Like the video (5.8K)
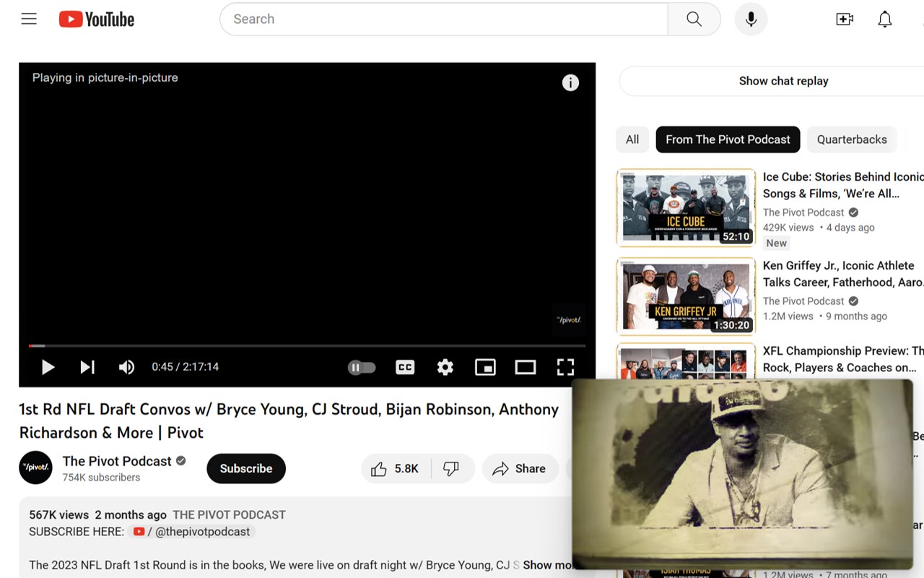 pyautogui.click(x=396, y=469)
